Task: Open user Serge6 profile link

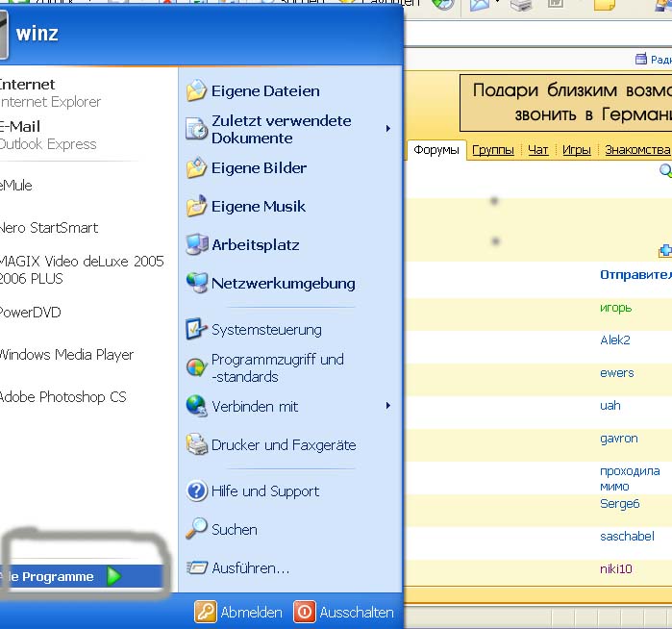Action: tap(620, 504)
